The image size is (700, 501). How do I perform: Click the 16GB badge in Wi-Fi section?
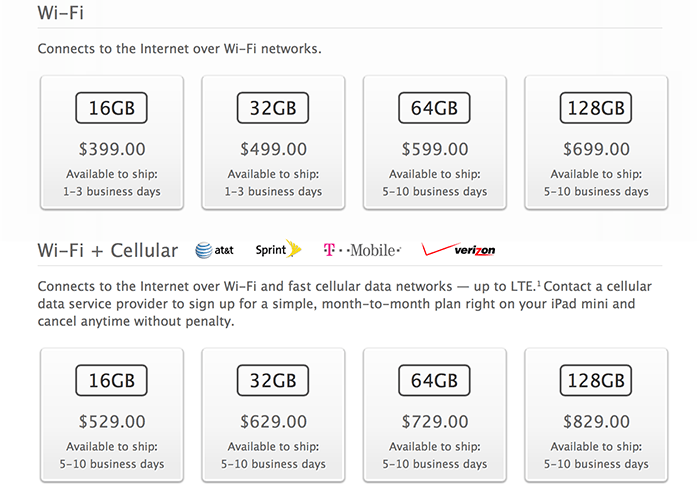point(112,108)
